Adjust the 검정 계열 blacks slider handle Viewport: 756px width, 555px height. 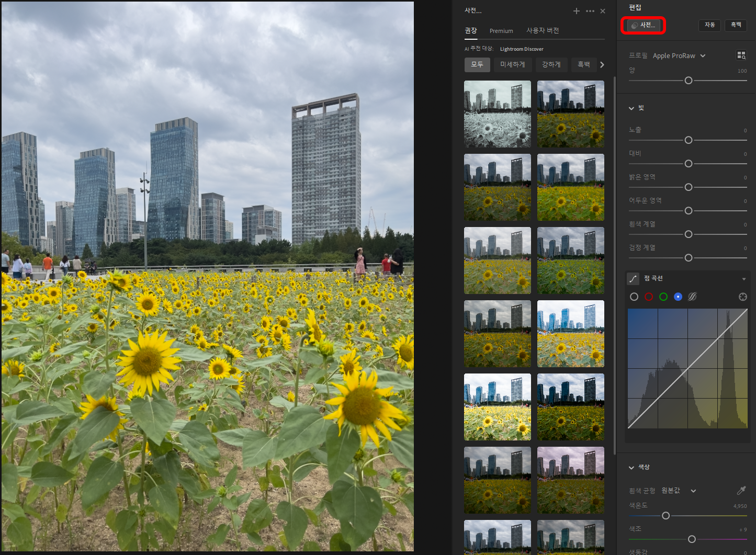(689, 258)
